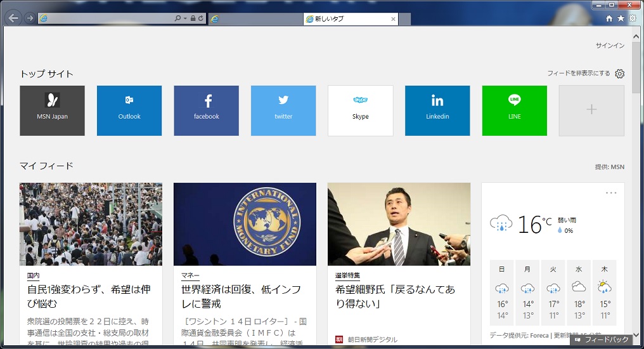The height and width of the screenshot is (349, 644).
Task: Select the 水 cloudy forecast column
Action: coord(579,293)
